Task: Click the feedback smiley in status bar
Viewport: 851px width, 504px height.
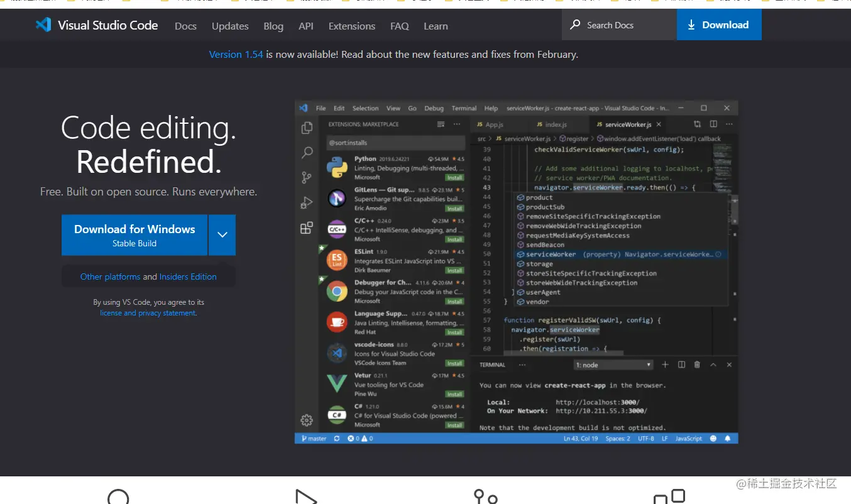Action: 713,439
